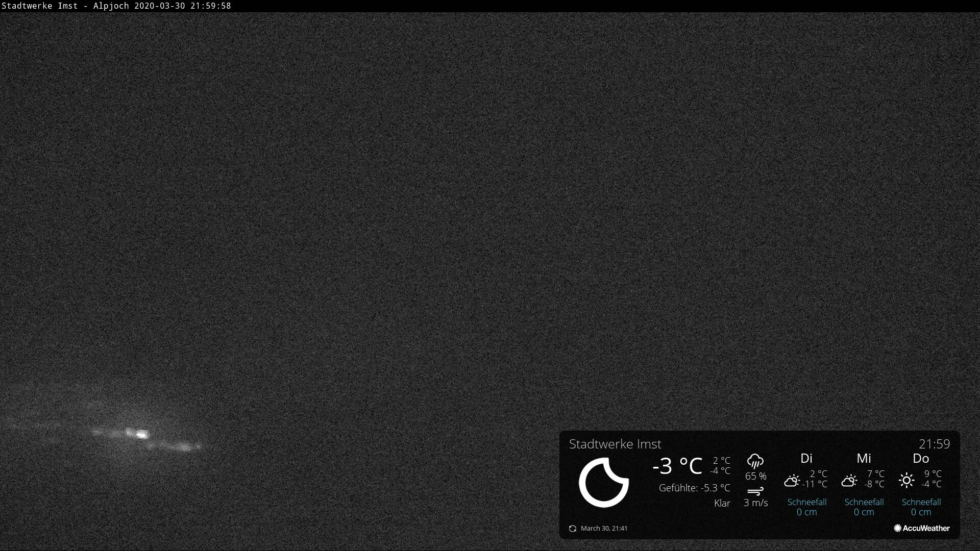Click Schneefall 0 cm under Mi
980x551 pixels.
tap(864, 507)
